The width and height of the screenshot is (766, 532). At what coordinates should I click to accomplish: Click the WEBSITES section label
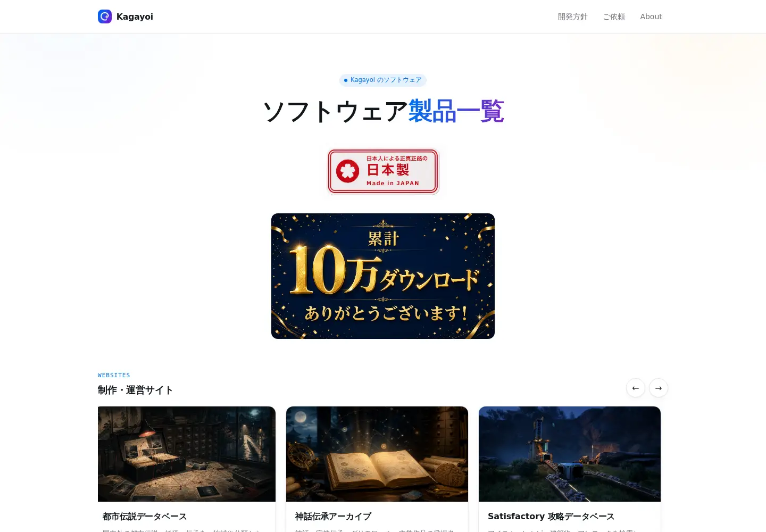coord(114,375)
